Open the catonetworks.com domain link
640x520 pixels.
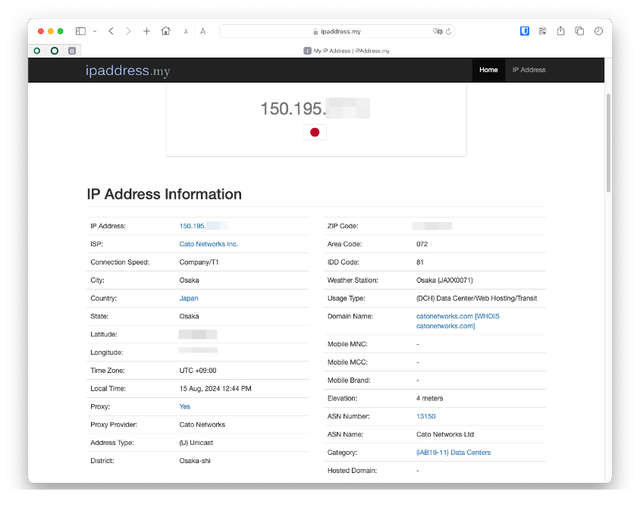coord(444,316)
